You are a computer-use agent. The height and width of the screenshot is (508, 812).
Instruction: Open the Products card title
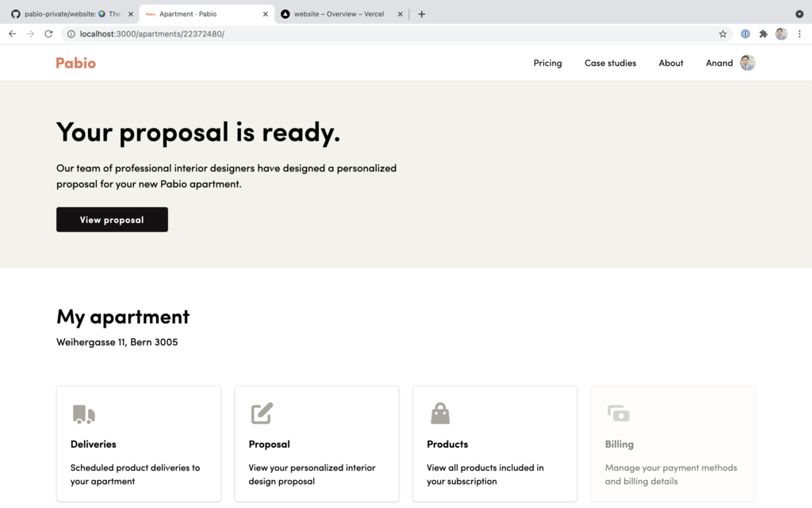tap(447, 444)
